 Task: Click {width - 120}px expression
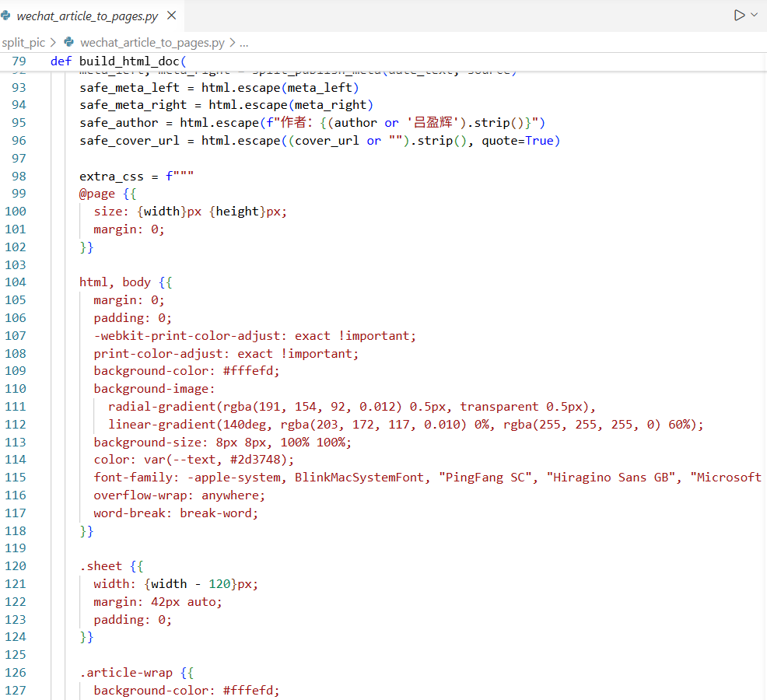pyautogui.click(x=198, y=584)
